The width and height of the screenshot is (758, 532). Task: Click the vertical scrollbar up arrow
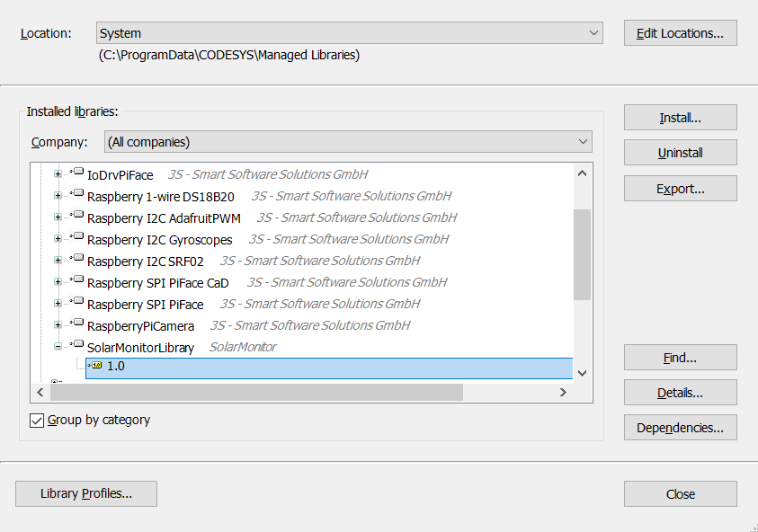582,173
